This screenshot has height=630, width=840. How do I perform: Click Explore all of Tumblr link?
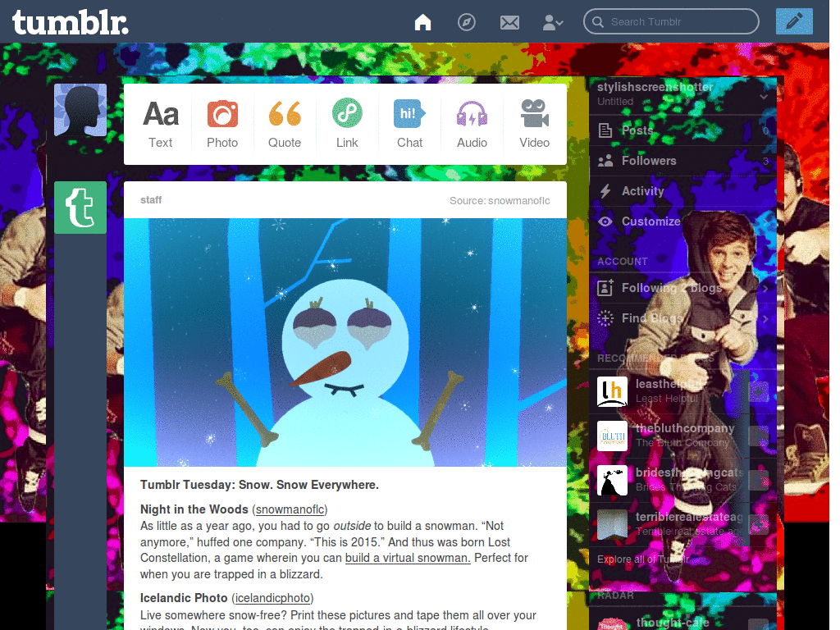click(x=643, y=559)
